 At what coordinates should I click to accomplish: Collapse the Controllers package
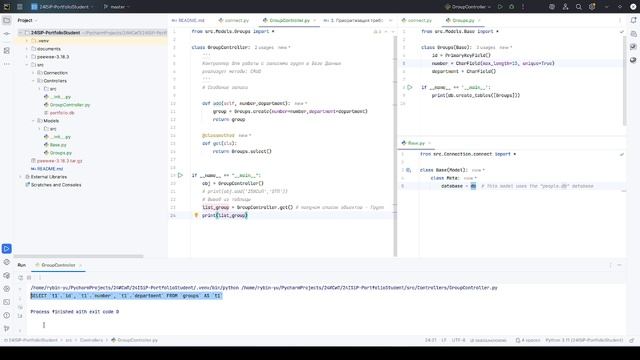tap(33, 81)
